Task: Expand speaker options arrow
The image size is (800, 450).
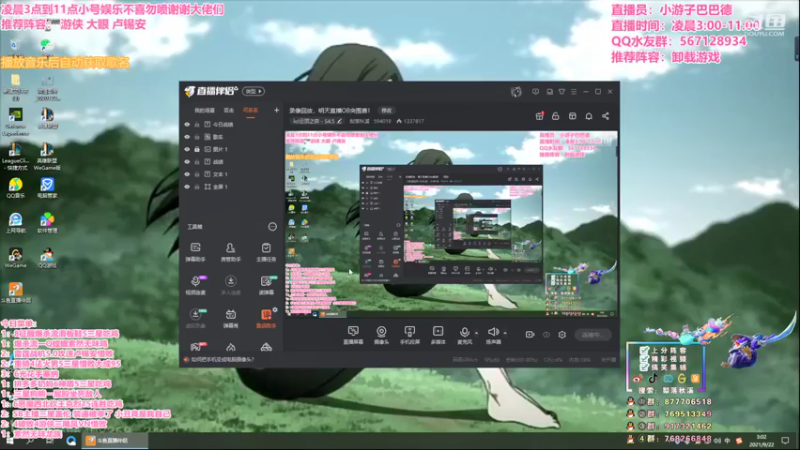Action: point(505,333)
